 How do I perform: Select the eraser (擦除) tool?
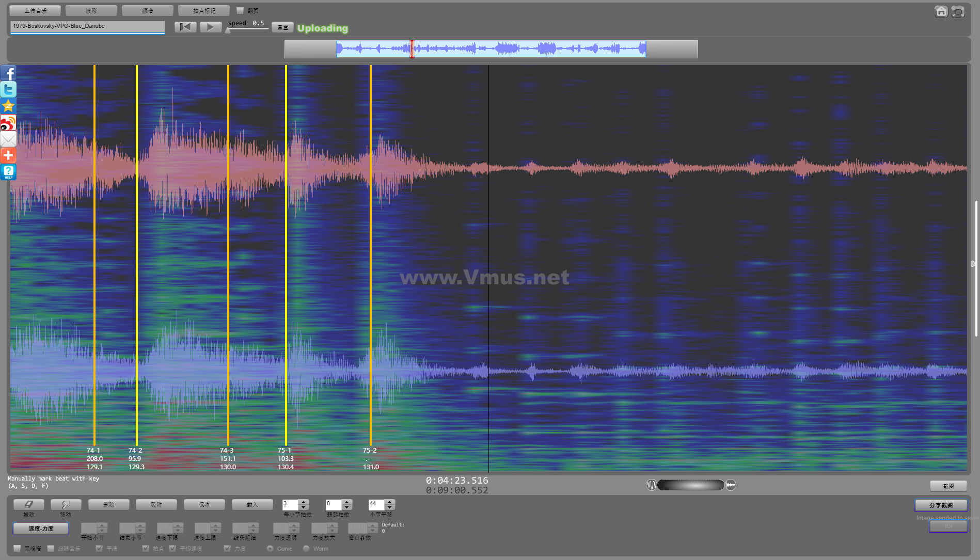(28, 504)
